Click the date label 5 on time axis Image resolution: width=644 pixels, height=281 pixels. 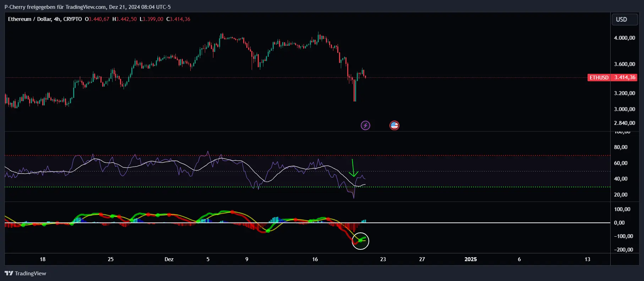click(x=208, y=259)
